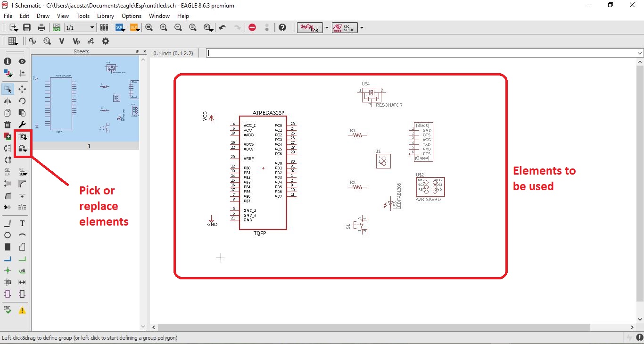The image size is (644, 344).
Task: Open the Tools menu
Action: coord(83,16)
